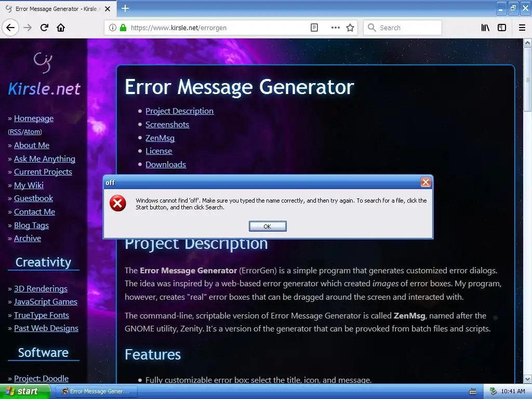Image resolution: width=532 pixels, height=399 pixels.
Task: Click the Features section heading
Action: pos(152,354)
